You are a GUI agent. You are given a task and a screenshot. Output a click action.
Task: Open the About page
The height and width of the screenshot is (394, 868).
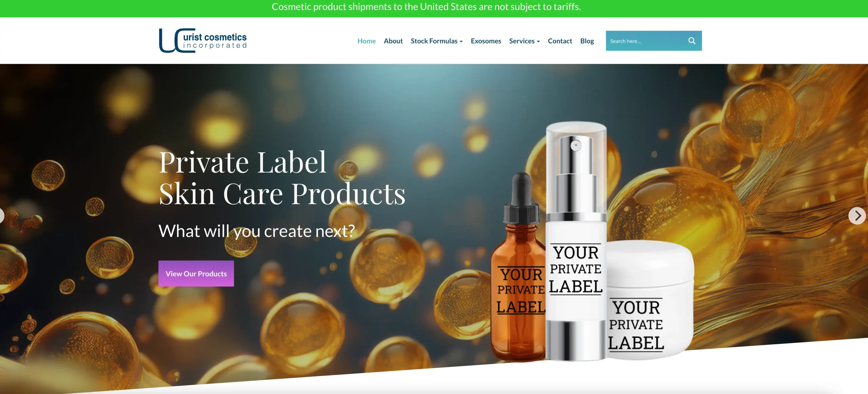pos(393,41)
